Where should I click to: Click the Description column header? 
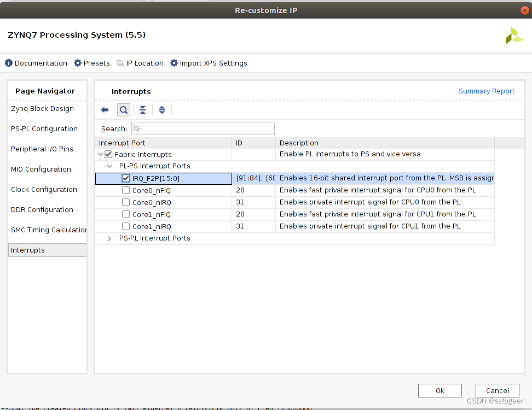point(385,143)
